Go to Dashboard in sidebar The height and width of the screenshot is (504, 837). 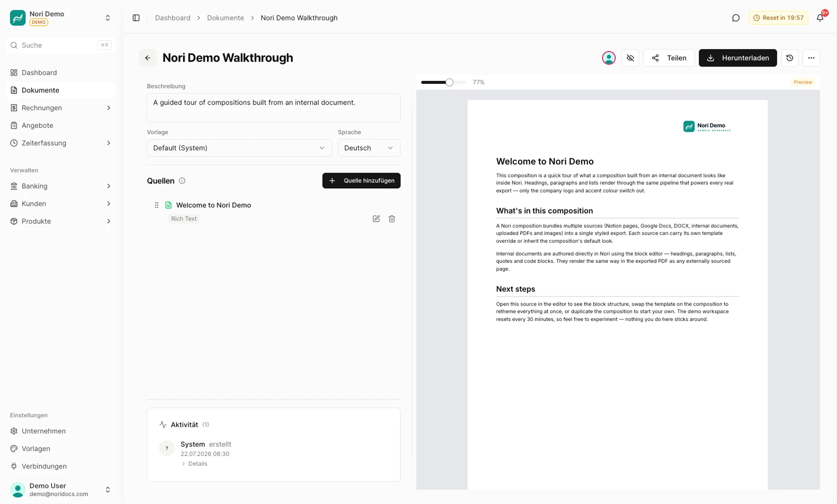pyautogui.click(x=61, y=73)
